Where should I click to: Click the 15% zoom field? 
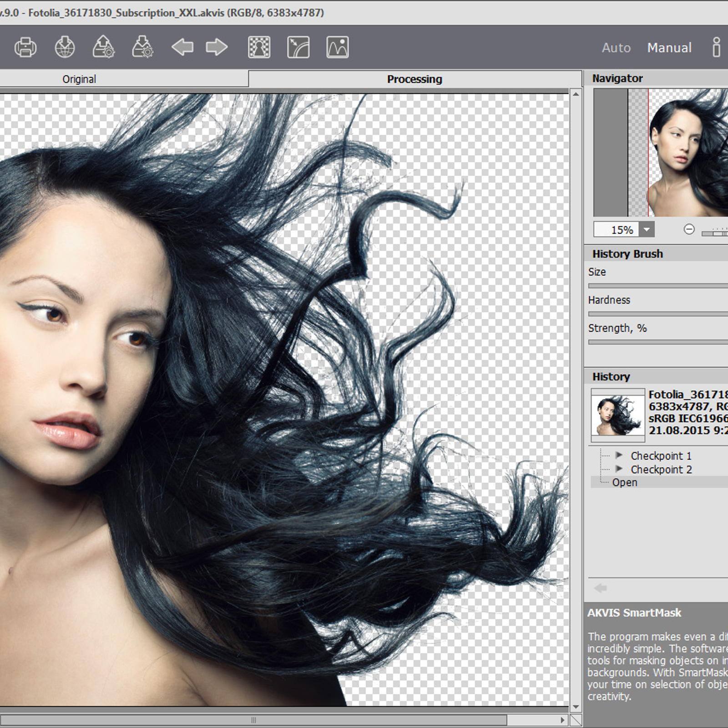tap(617, 230)
